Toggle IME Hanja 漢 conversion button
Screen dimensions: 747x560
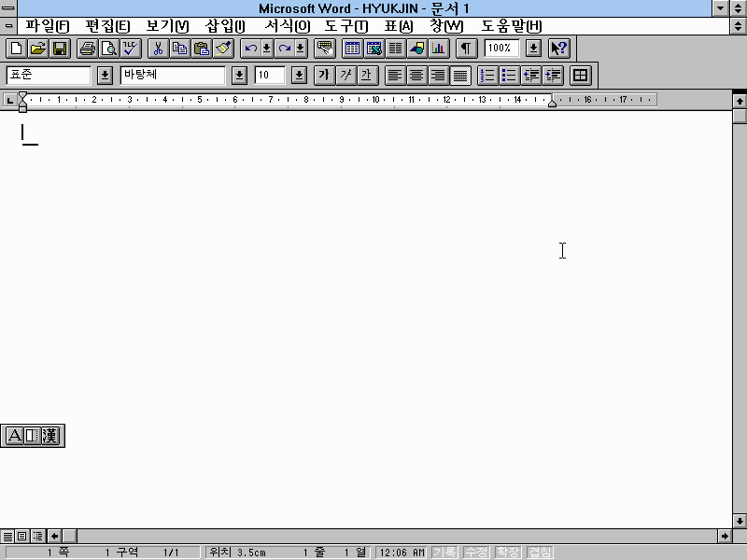(50, 436)
